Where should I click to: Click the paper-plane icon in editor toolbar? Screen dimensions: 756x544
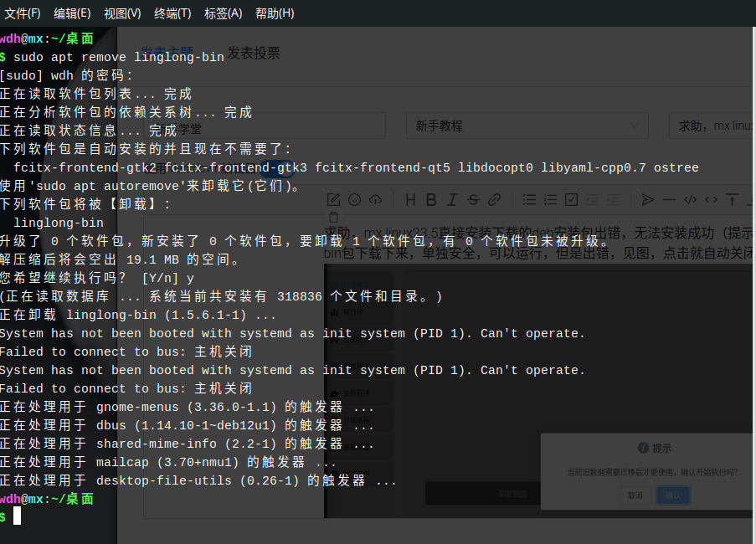click(x=648, y=199)
